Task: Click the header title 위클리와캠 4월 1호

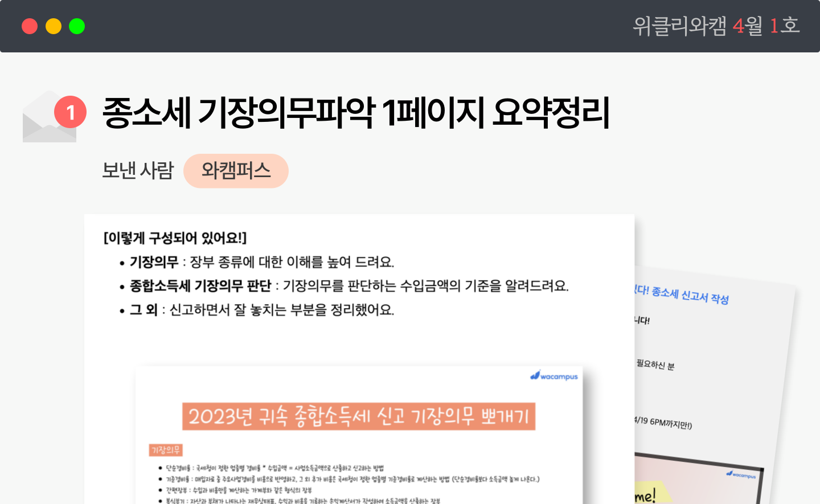Action: pyautogui.click(x=716, y=26)
